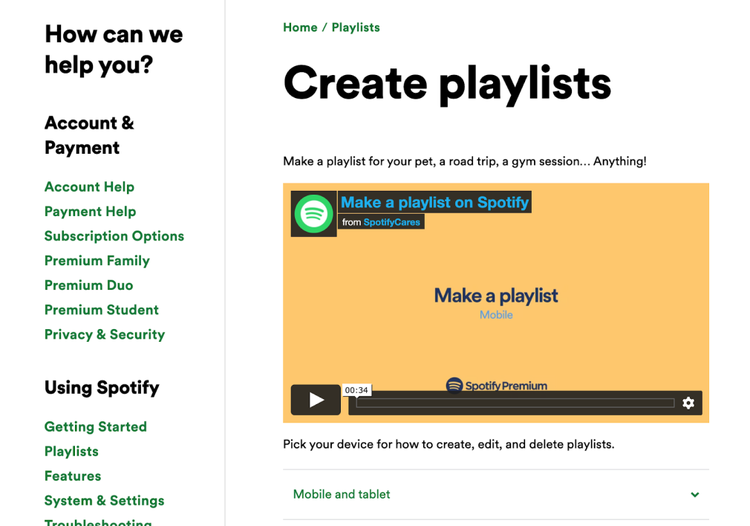Viewport: 750px width, 526px height.
Task: Open Features sidebar link
Action: (x=73, y=476)
